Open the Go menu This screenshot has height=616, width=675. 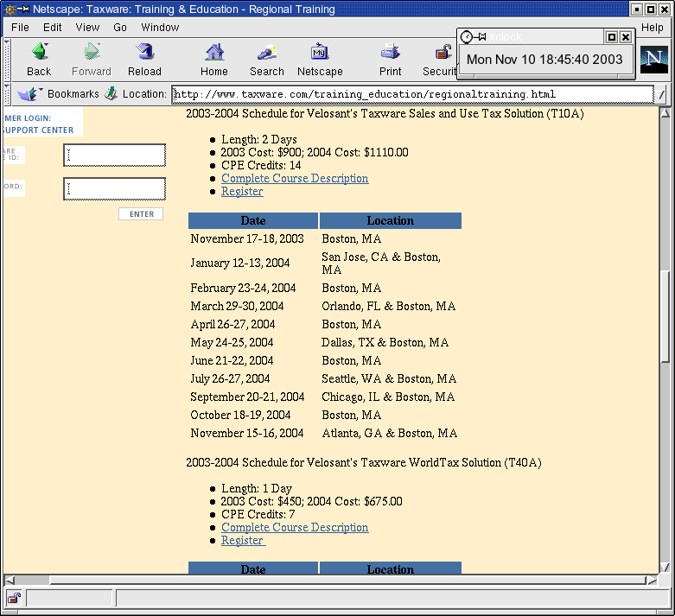(120, 28)
